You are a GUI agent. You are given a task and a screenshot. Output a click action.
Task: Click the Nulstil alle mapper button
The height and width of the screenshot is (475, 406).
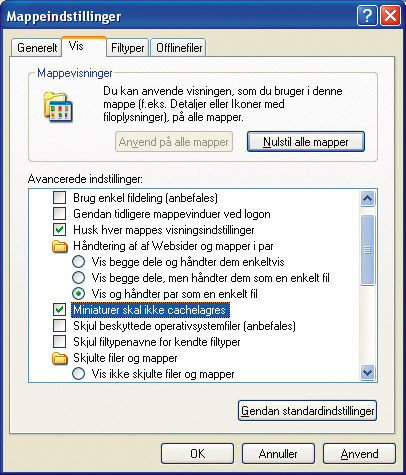tap(306, 142)
